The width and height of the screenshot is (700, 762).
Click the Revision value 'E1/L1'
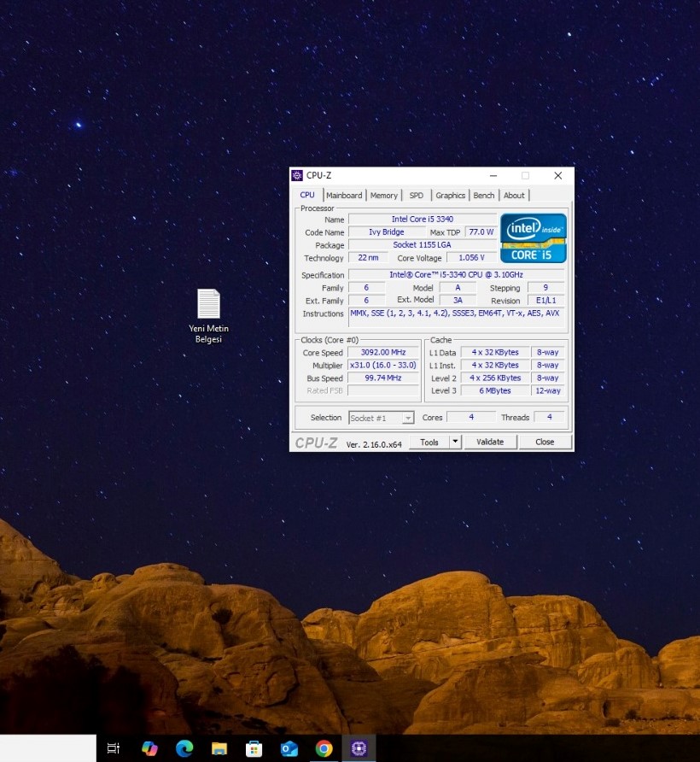(546, 301)
